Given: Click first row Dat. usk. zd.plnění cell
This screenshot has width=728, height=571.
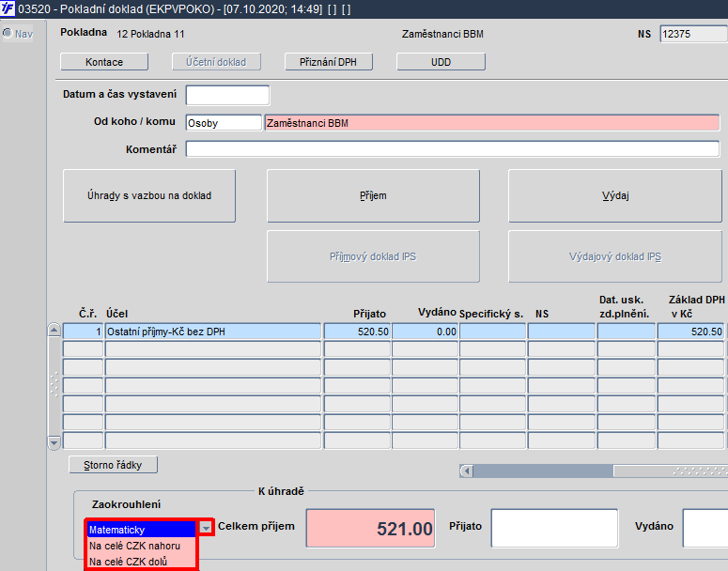Looking at the screenshot, I should (626, 332).
